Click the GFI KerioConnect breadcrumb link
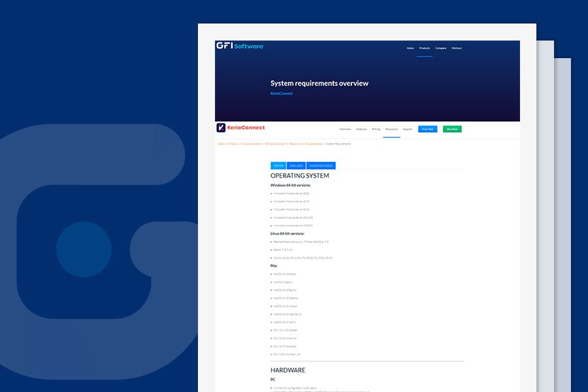Screen dimensions: 588x392 [275, 144]
